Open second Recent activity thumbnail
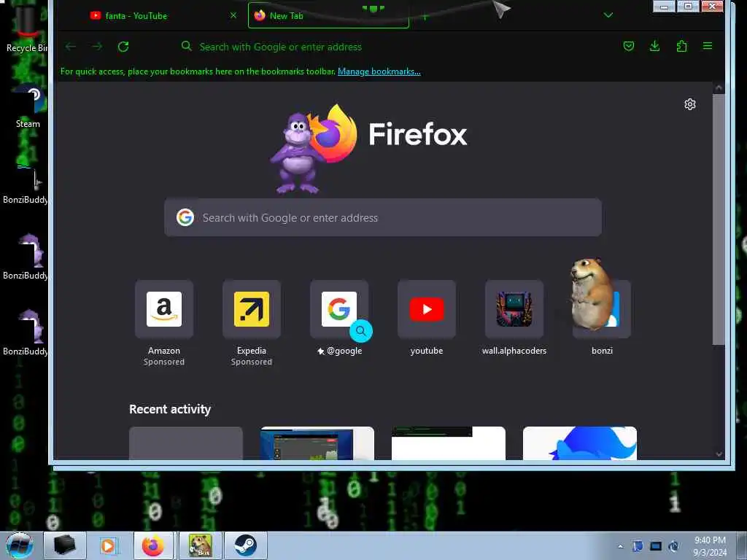This screenshot has height=560, width=747. pos(317,443)
